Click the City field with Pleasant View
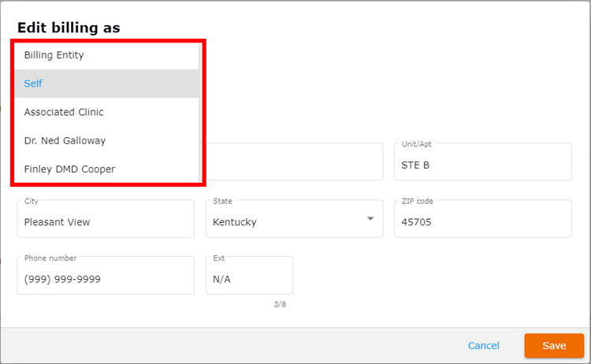This screenshot has height=364, width=591. [x=106, y=218]
